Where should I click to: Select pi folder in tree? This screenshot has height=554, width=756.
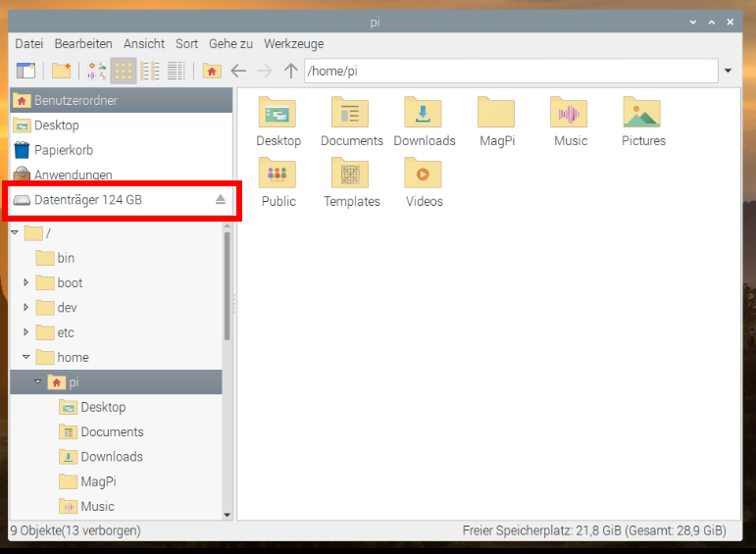[x=117, y=382]
